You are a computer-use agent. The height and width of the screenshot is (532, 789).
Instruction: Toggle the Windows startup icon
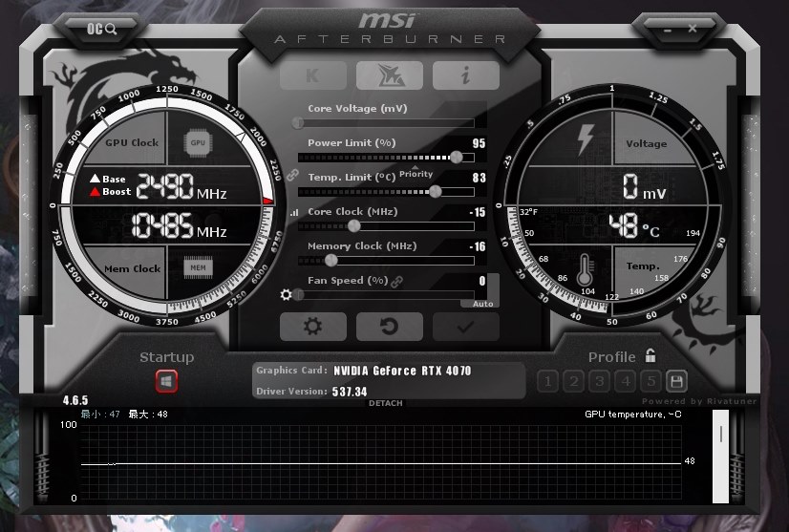166,381
